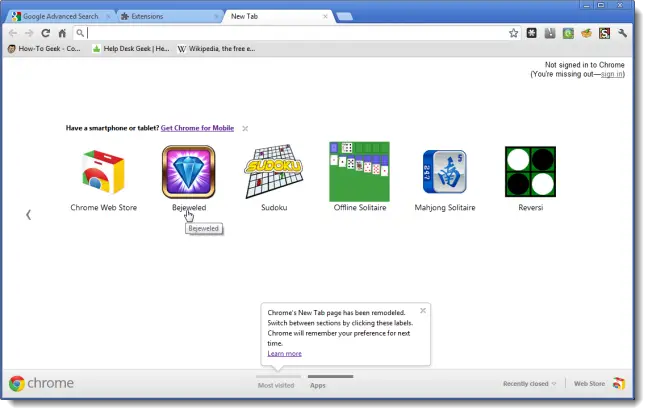Screen dimensions: 650x415
Task: Go to the Home page
Action: pos(62,33)
